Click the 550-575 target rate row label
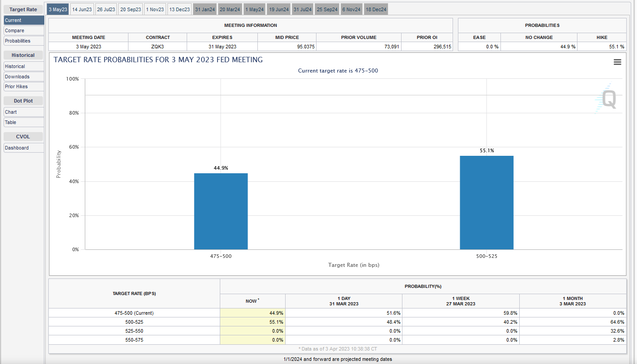The width and height of the screenshot is (637, 364). (134, 340)
